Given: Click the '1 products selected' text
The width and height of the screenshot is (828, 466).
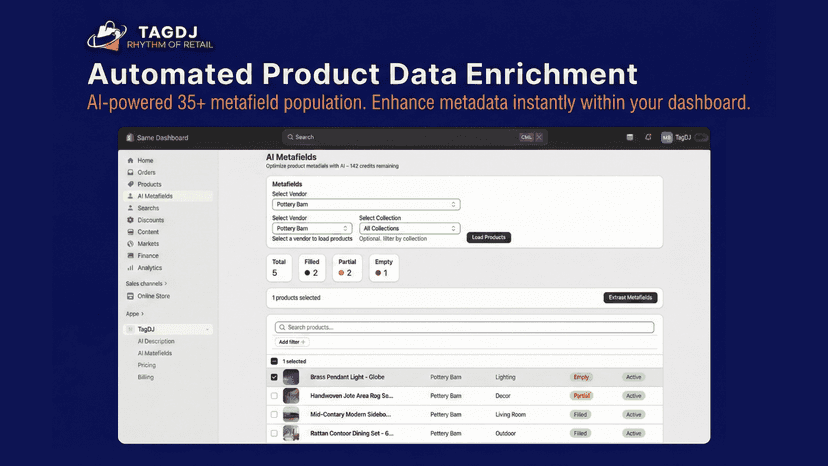Looking at the screenshot, I should coord(296,297).
